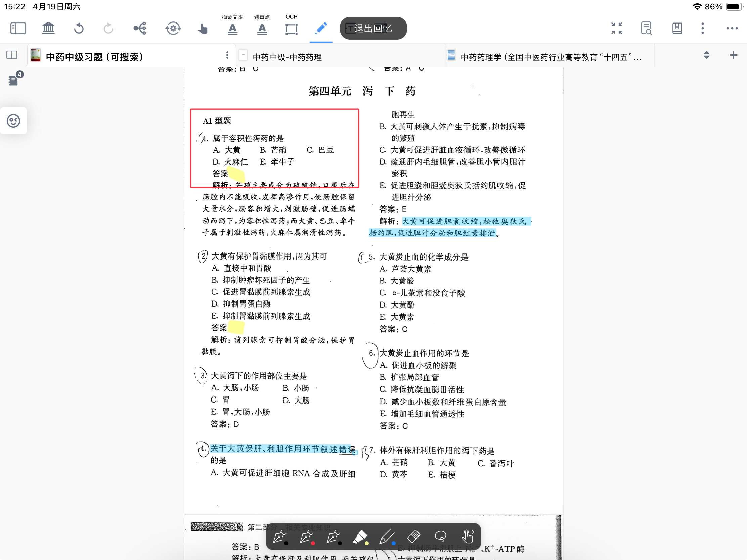The width and height of the screenshot is (747, 560).
Task: Select the eraser tool
Action: (414, 536)
